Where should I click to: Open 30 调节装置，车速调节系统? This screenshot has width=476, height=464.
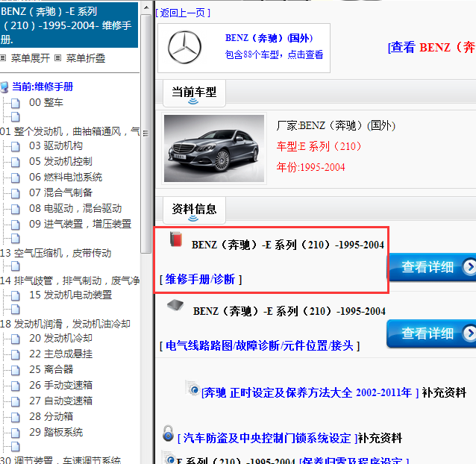(60, 460)
